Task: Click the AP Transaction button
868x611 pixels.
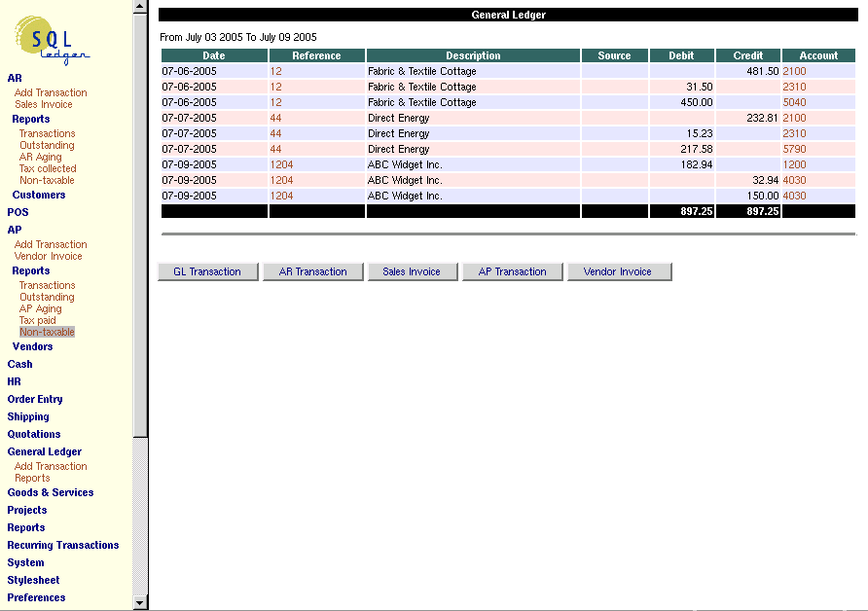Action: (512, 271)
